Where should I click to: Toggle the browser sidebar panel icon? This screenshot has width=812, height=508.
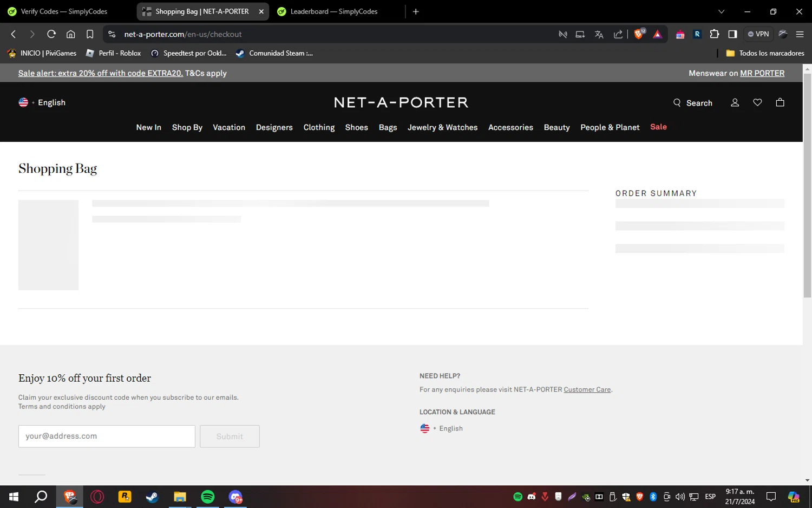732,34
